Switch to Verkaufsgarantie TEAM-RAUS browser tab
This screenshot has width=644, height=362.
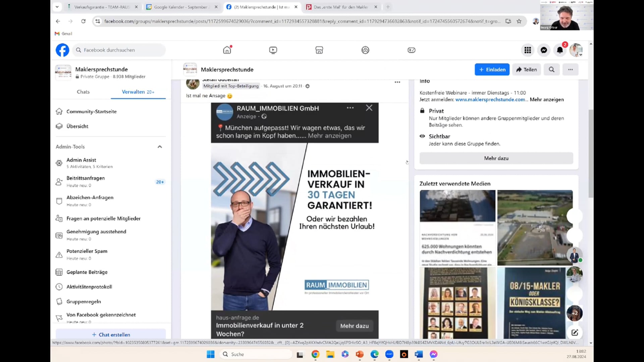[x=103, y=7]
